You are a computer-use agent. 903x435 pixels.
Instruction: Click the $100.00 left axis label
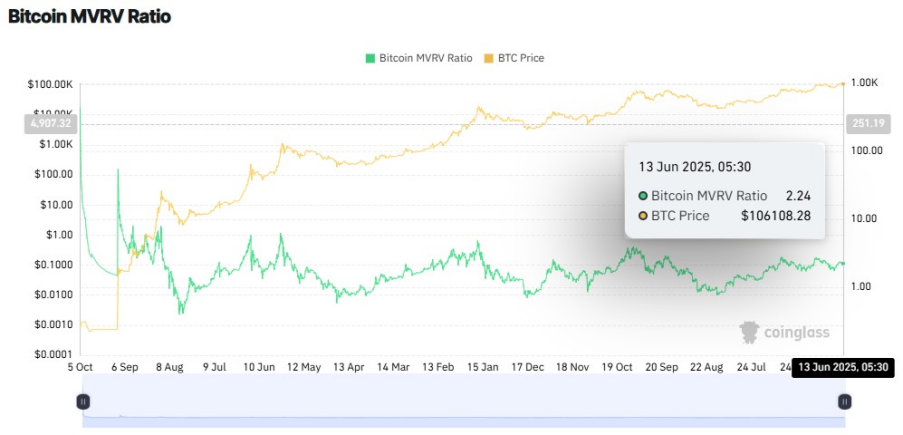[x=53, y=175]
